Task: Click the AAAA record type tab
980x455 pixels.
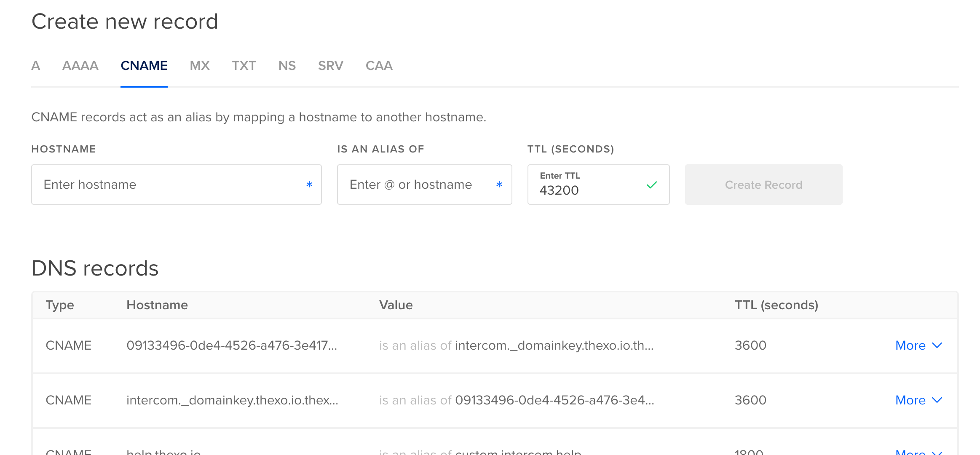Action: pyautogui.click(x=80, y=65)
